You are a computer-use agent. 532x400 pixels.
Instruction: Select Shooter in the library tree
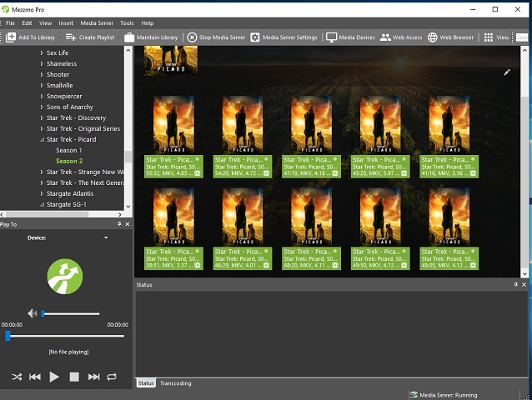tap(58, 74)
